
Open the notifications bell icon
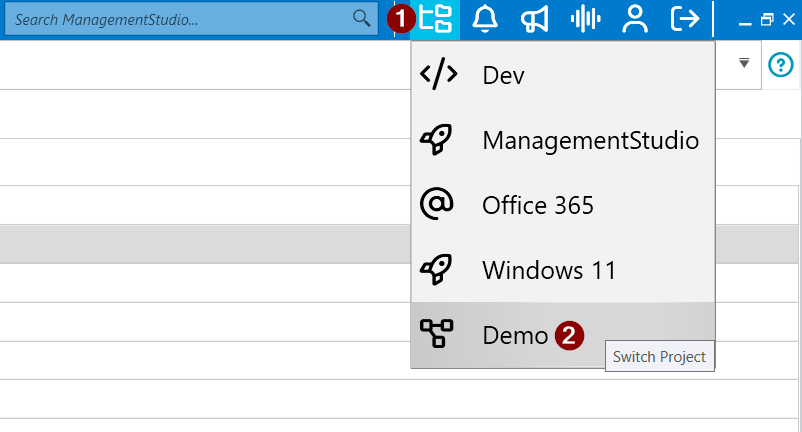point(484,19)
